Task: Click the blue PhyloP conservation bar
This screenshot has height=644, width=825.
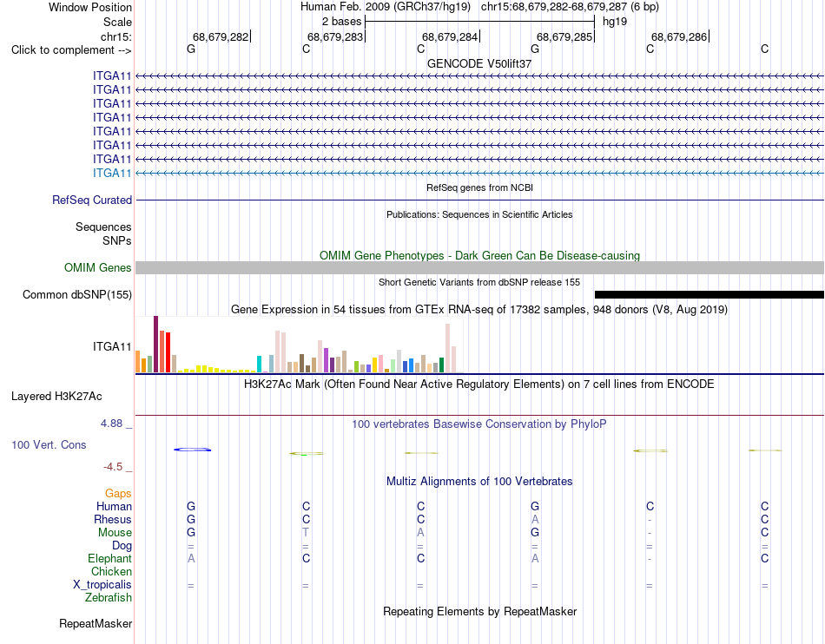Action: [193, 450]
